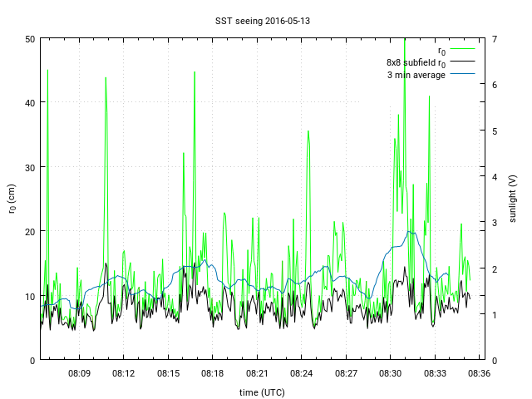Select the '3 min average' legend label
The height and width of the screenshot is (399, 532).
(x=416, y=75)
